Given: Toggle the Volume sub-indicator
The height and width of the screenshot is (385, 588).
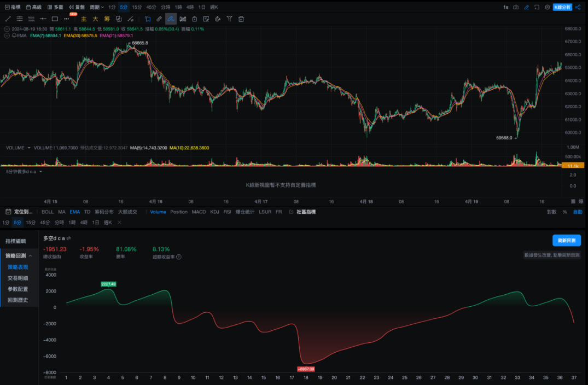Looking at the screenshot, I should click(158, 212).
